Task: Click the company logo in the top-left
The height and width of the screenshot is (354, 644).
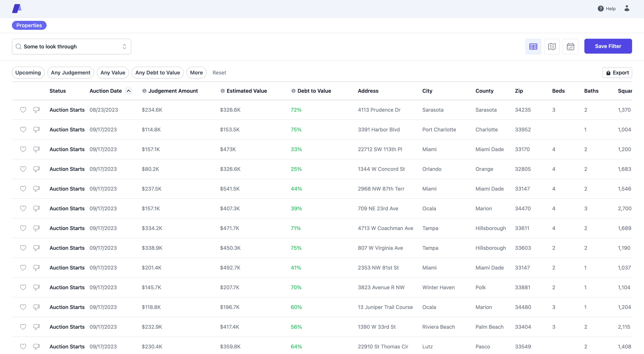Action: click(17, 8)
